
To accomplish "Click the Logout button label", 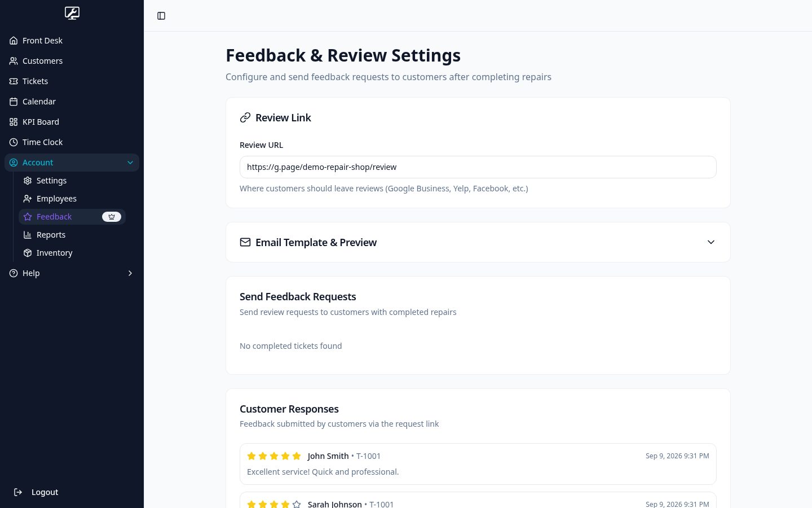I will pyautogui.click(x=45, y=492).
